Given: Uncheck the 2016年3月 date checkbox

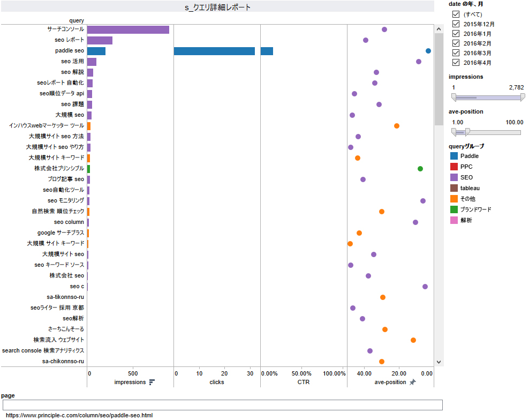Looking at the screenshot, I should tap(456, 53).
